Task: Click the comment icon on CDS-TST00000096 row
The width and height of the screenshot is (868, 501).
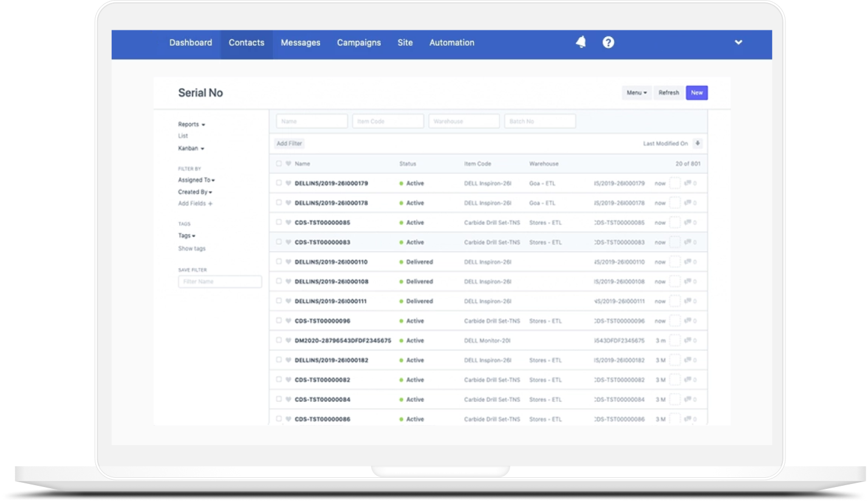Action: (x=688, y=321)
